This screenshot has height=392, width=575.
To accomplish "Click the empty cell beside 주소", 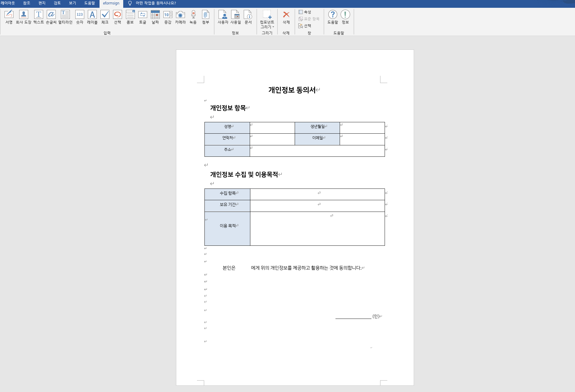I will (317, 151).
